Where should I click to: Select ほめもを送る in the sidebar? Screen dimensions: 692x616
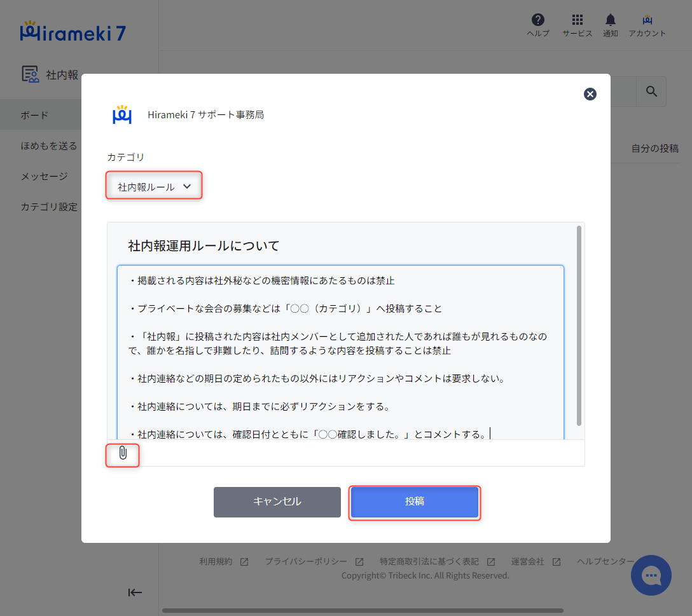tap(49, 146)
